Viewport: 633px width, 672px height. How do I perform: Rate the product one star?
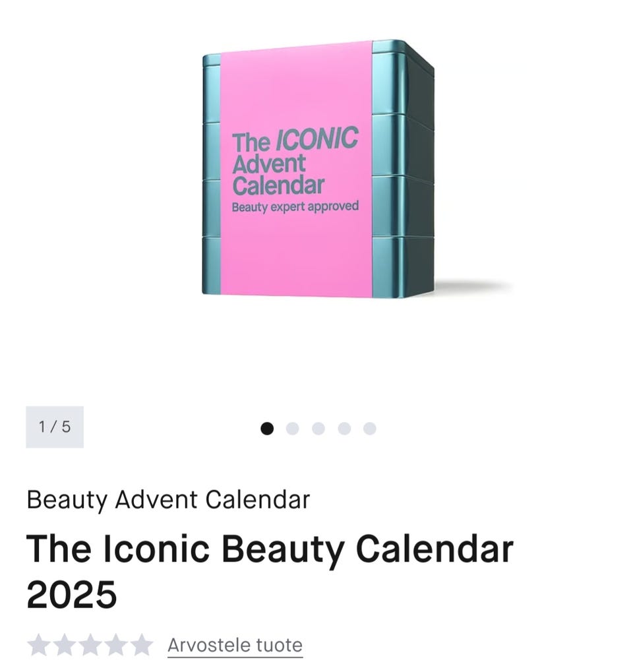coord(39,646)
